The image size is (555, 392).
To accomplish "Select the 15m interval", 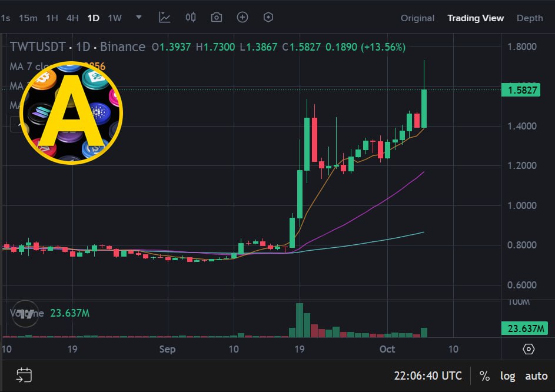I will 28,18.
